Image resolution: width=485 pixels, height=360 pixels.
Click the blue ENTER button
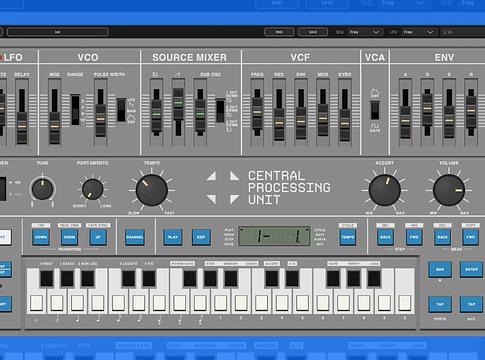471,269
